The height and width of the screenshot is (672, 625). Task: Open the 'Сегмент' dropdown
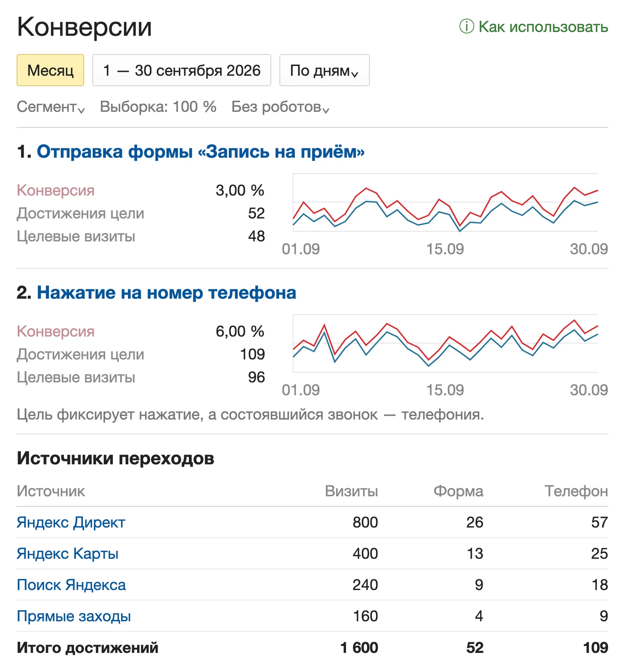(51, 107)
